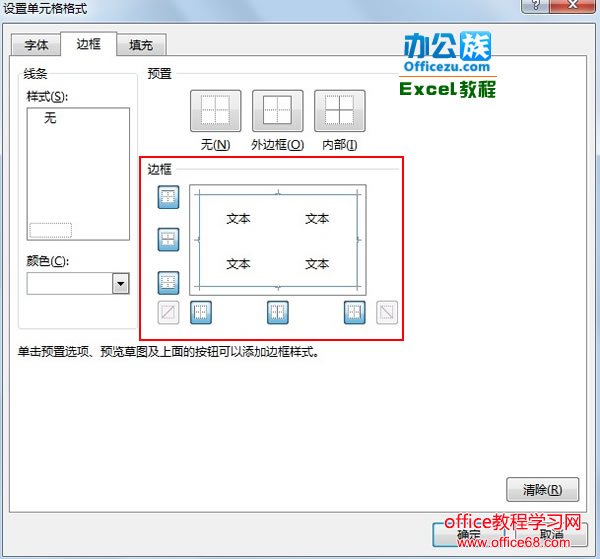Click the 清除(R) clear button
Image resolution: width=600 pixels, height=559 pixels.
(x=543, y=489)
